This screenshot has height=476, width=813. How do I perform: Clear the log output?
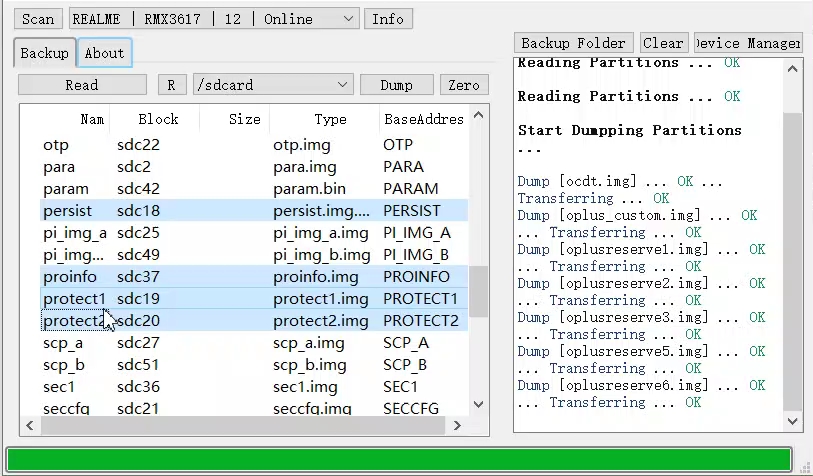(x=663, y=43)
